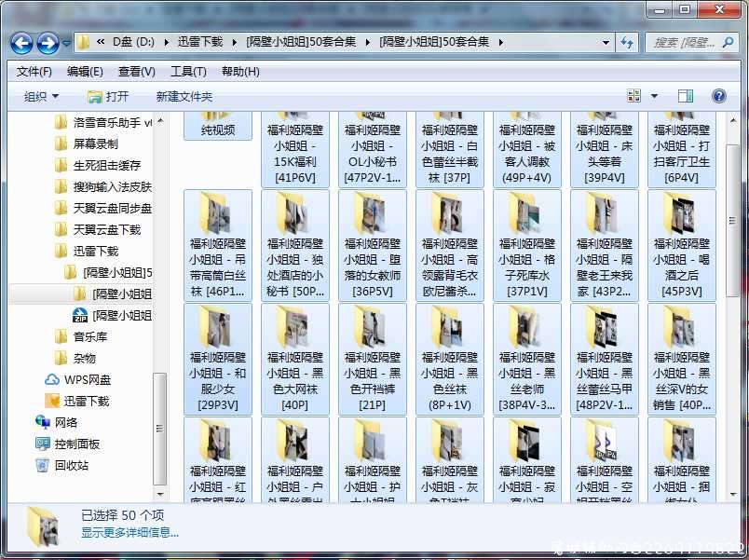Expand the arrow after D盘 (D:) breadcrumb

click(x=166, y=42)
